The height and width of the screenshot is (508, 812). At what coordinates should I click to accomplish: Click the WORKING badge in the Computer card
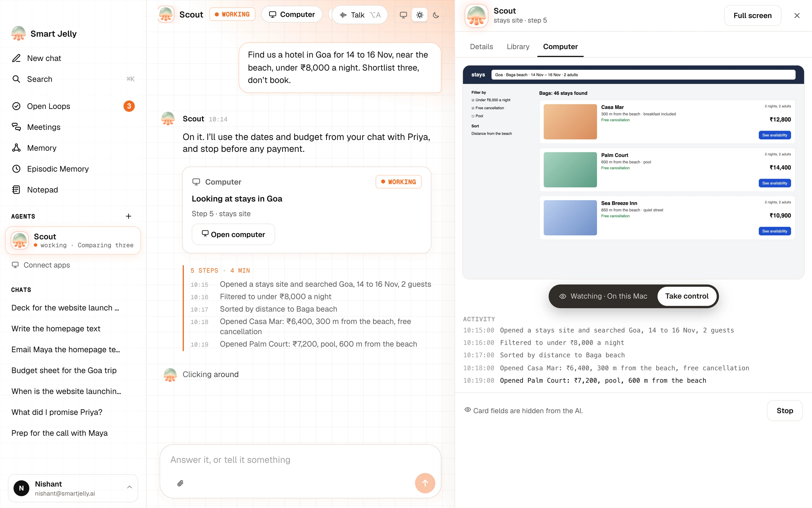[x=399, y=182]
